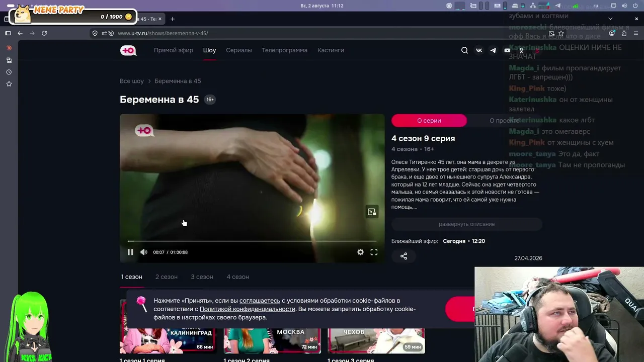Go back with the browser back arrow
Viewport: 644px width, 362px height.
20,33
